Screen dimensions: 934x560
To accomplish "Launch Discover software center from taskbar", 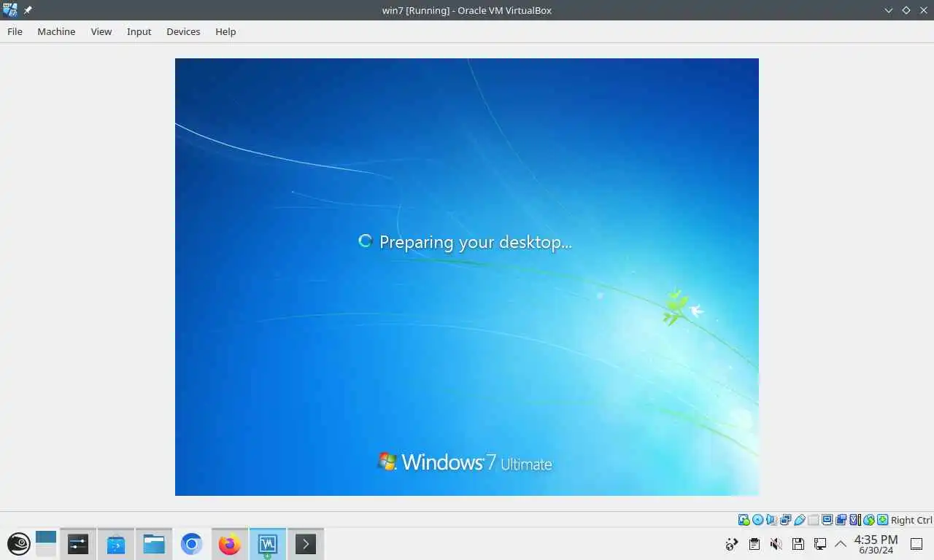I will click(x=116, y=544).
